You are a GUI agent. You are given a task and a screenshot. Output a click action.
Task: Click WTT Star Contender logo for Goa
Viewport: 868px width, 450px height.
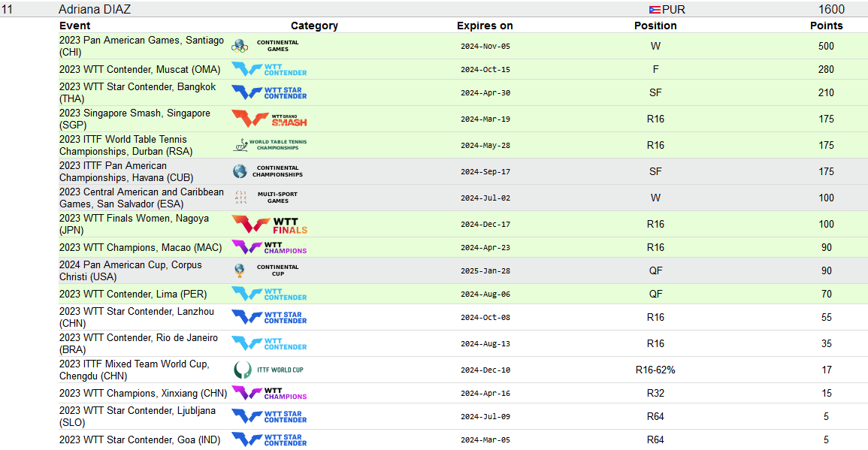pyautogui.click(x=269, y=439)
